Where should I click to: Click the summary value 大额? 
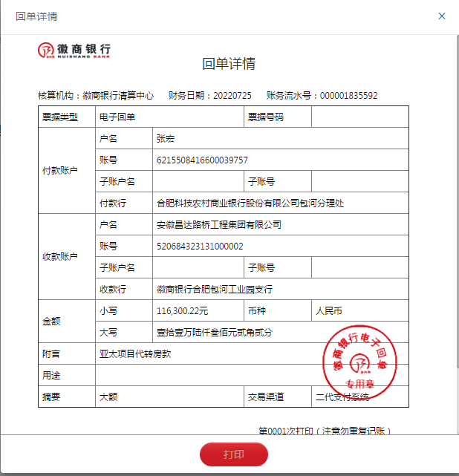108,397
